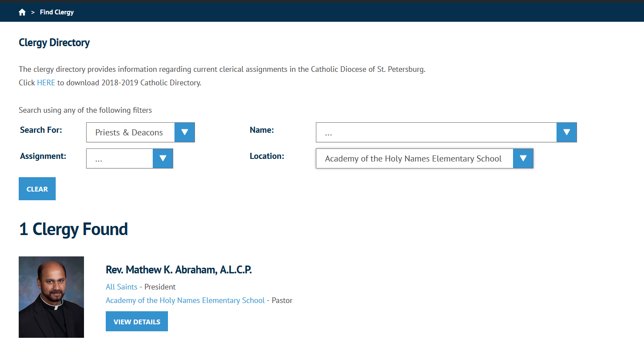Click the VIEW DETAILS button
644x350 pixels.
click(137, 322)
